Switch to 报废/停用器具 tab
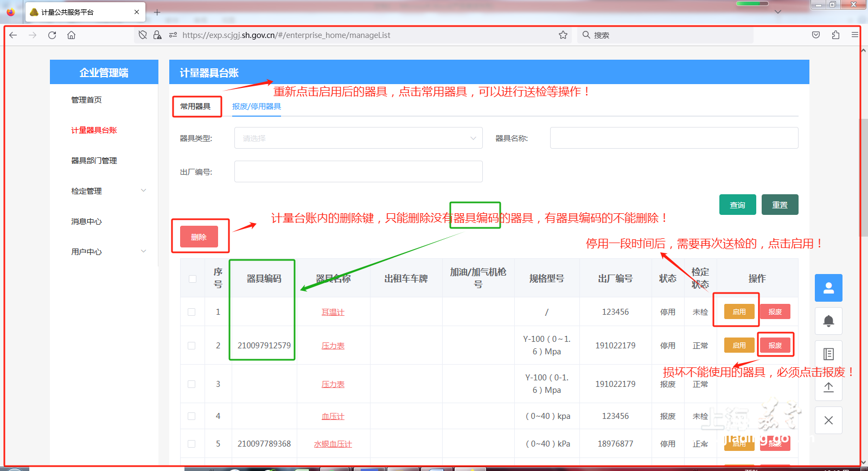Screen dimensions: 868x471 tap(257, 106)
